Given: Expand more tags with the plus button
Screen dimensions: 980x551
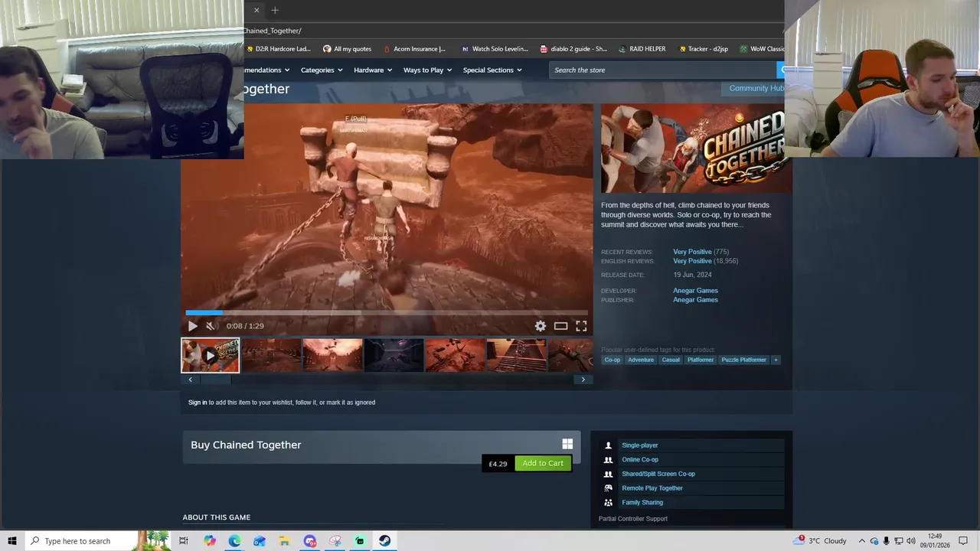Looking at the screenshot, I should 776,360.
